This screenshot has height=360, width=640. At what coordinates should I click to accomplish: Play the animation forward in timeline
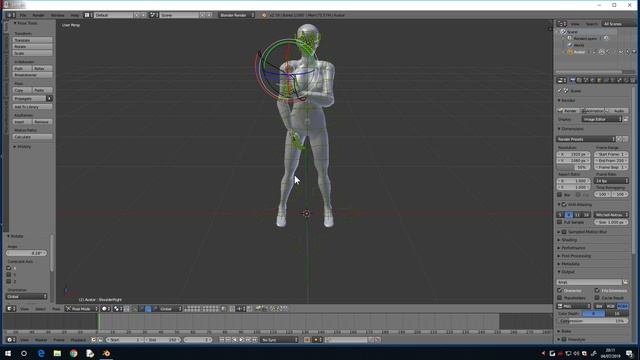(x=242, y=340)
